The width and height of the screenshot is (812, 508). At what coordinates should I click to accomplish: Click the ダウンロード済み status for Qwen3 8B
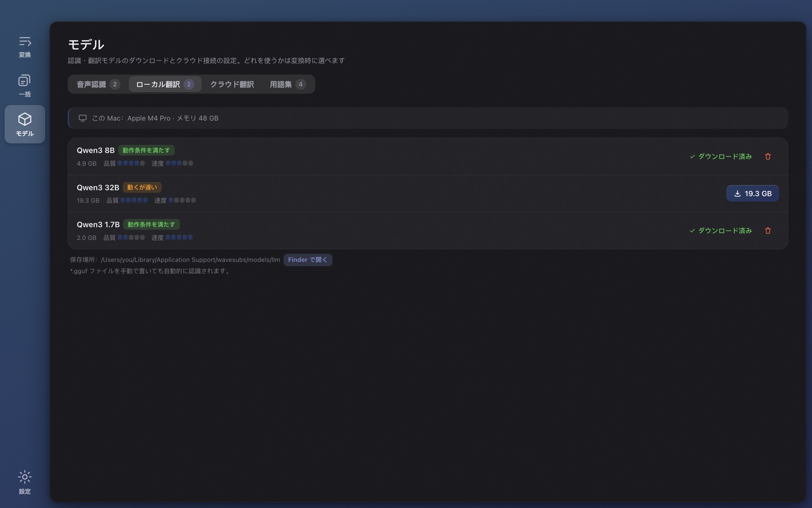[x=721, y=157]
